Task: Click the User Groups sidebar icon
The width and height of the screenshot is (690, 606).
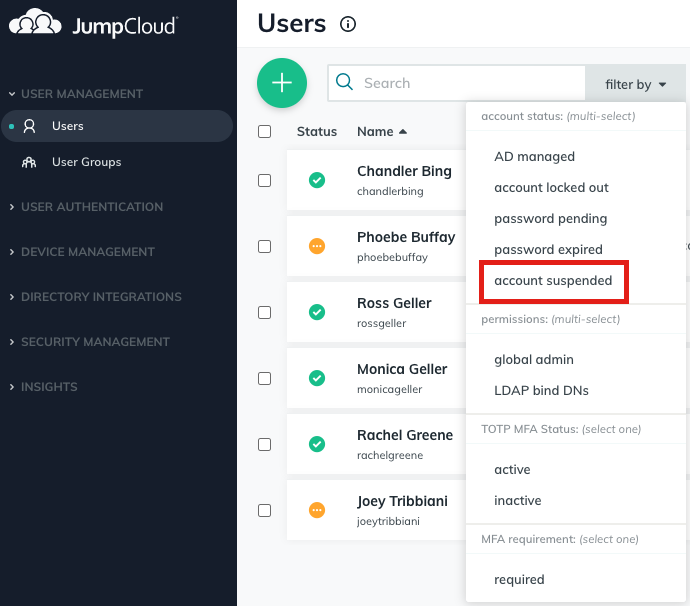Action: (x=30, y=162)
